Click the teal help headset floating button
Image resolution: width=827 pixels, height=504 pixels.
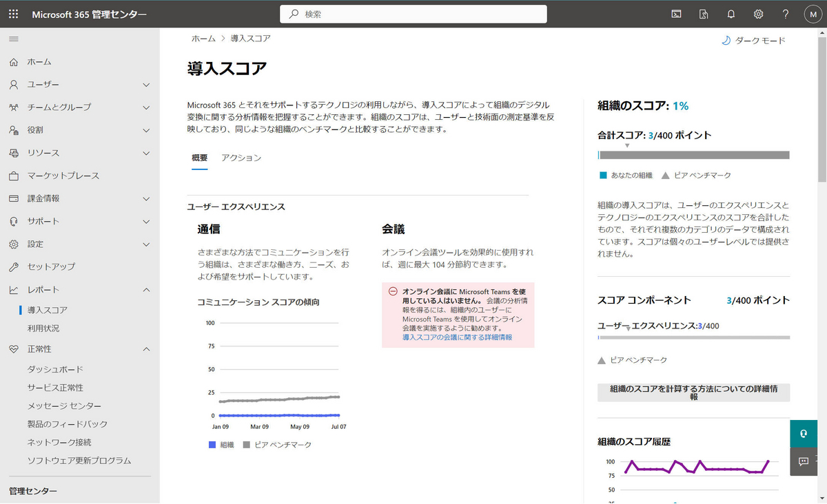point(804,434)
